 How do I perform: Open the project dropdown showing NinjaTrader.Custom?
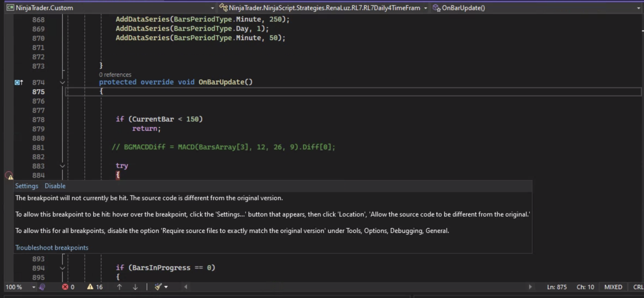(x=111, y=8)
